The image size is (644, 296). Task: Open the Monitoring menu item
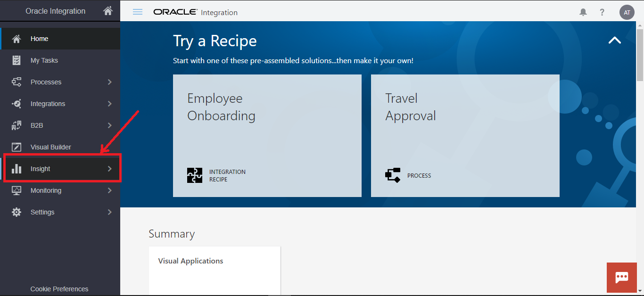coord(46,190)
